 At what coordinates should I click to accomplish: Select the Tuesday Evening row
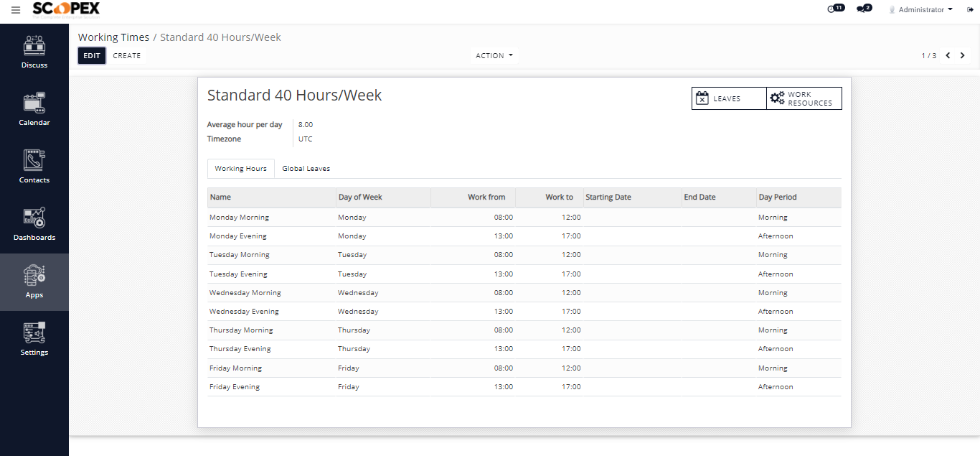(524, 274)
